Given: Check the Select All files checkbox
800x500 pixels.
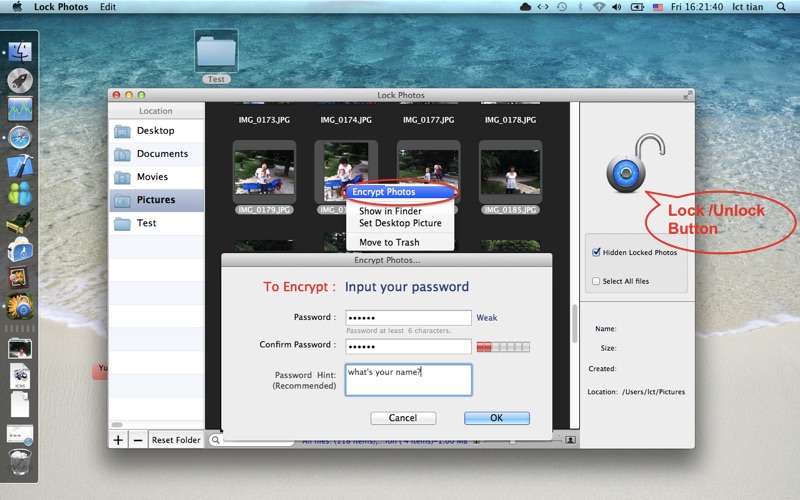Looking at the screenshot, I should click(596, 281).
